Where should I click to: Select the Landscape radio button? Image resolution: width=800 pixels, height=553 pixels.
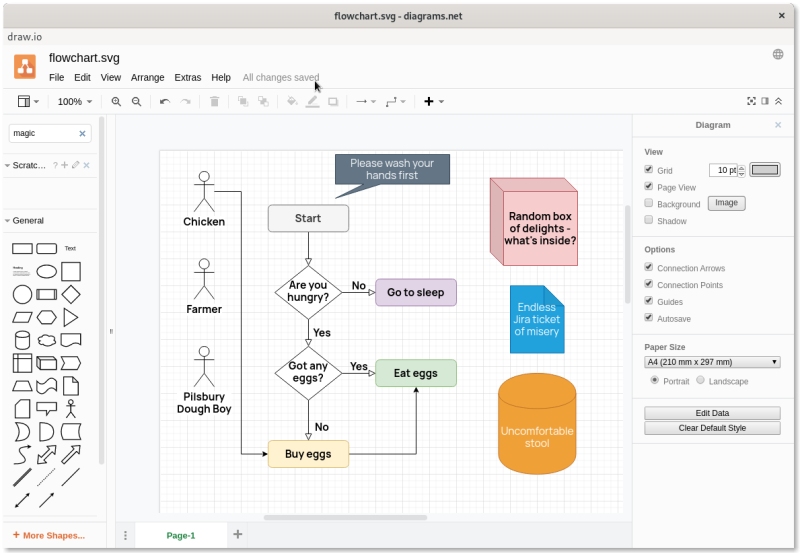click(701, 380)
